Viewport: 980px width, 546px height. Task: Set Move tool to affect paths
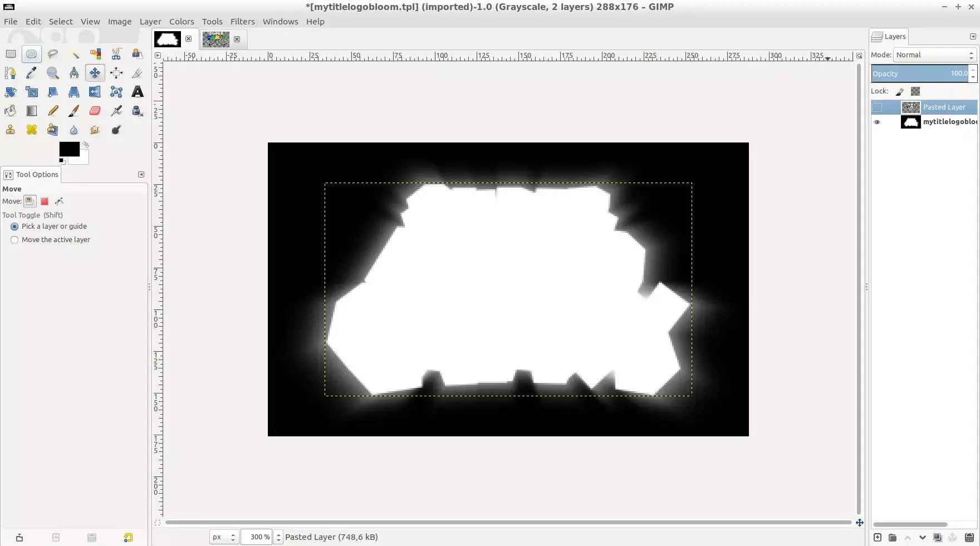[59, 201]
